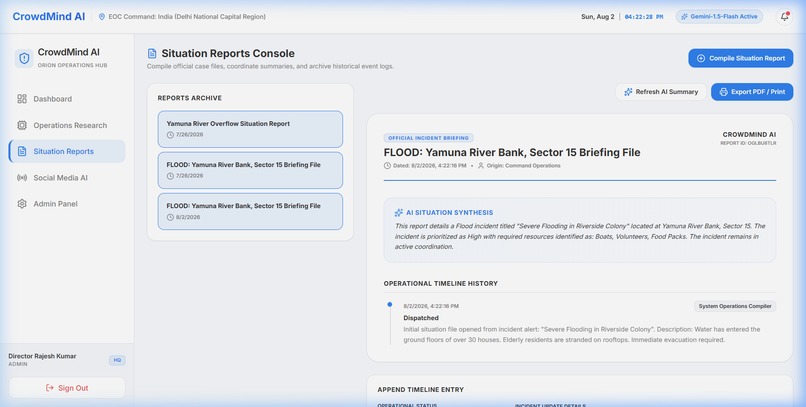Open Social Media AI page
Viewport: 806px width, 407px height.
coord(67,177)
